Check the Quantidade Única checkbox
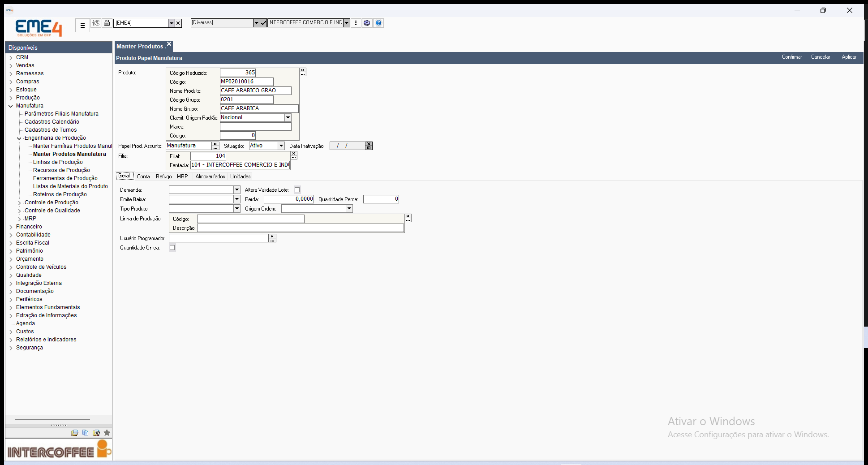Viewport: 868px width, 465px height. [172, 248]
